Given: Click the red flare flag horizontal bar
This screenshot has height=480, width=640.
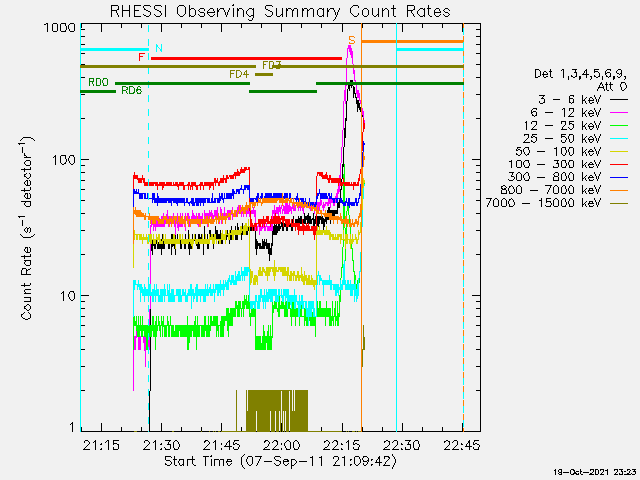Looking at the screenshot, I should pos(246,58).
